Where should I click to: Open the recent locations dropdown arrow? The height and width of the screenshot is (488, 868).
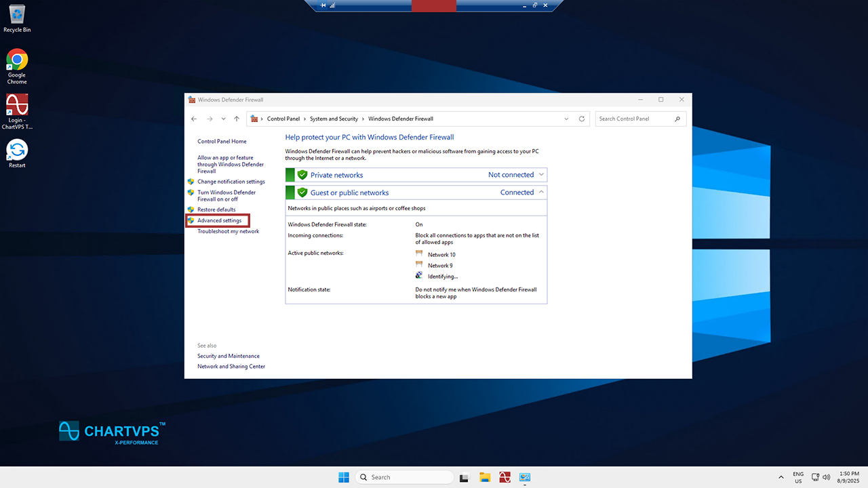pos(223,119)
